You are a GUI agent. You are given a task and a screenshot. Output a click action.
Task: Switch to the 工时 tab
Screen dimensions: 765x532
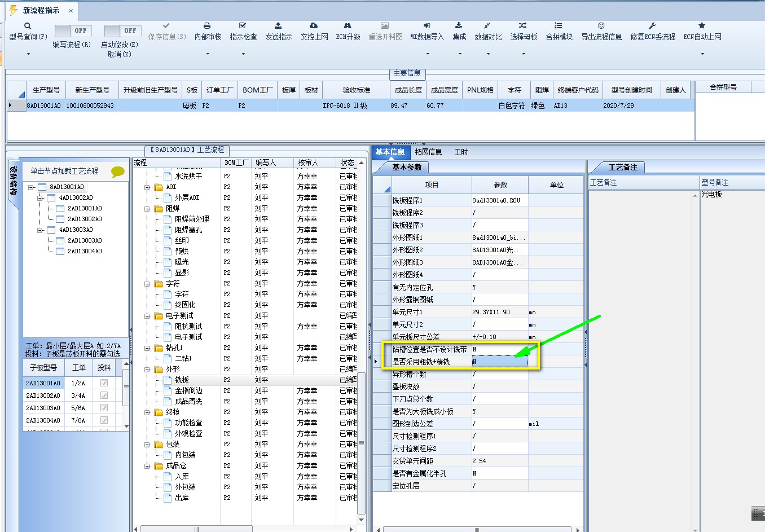(x=461, y=152)
